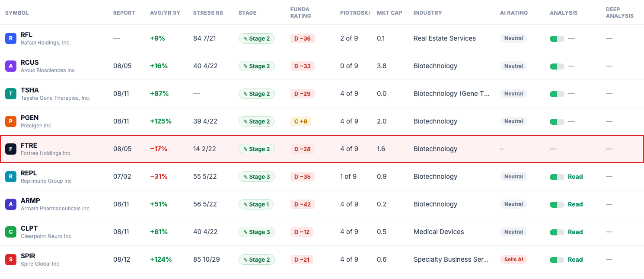The width and height of the screenshot is (644, 279).
Task: Click the indigo A icon for ARMP
Action: [x=11, y=204]
